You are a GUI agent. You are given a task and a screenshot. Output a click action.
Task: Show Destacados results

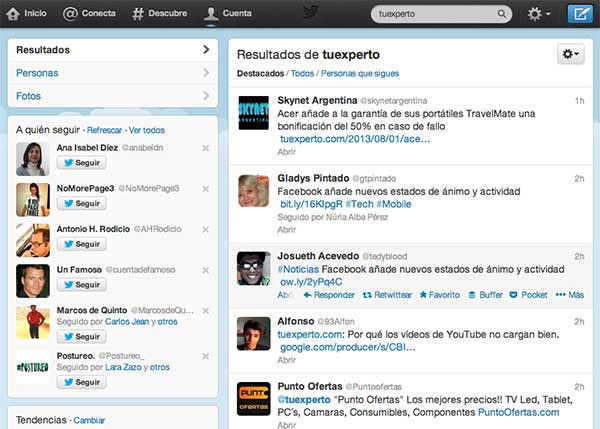[260, 73]
